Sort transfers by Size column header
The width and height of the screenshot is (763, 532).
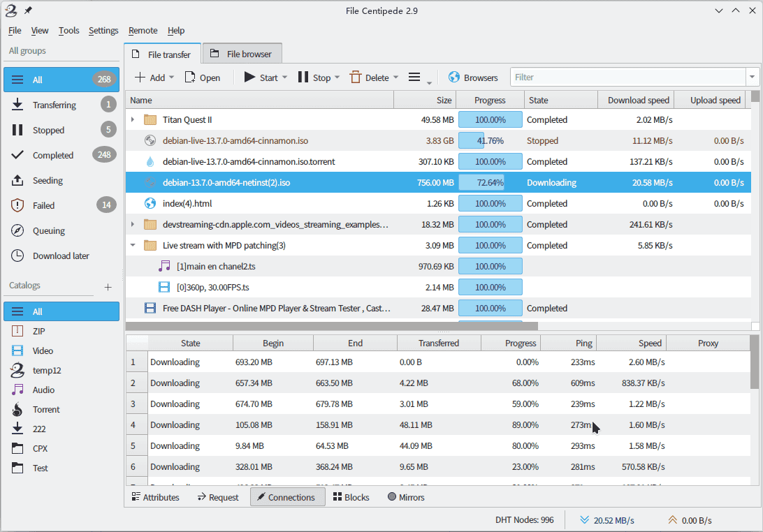coord(425,100)
